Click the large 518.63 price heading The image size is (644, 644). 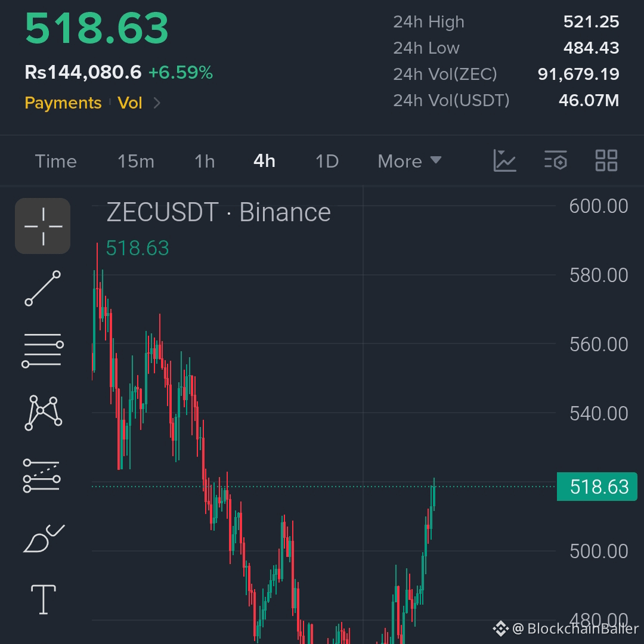pyautogui.click(x=97, y=28)
